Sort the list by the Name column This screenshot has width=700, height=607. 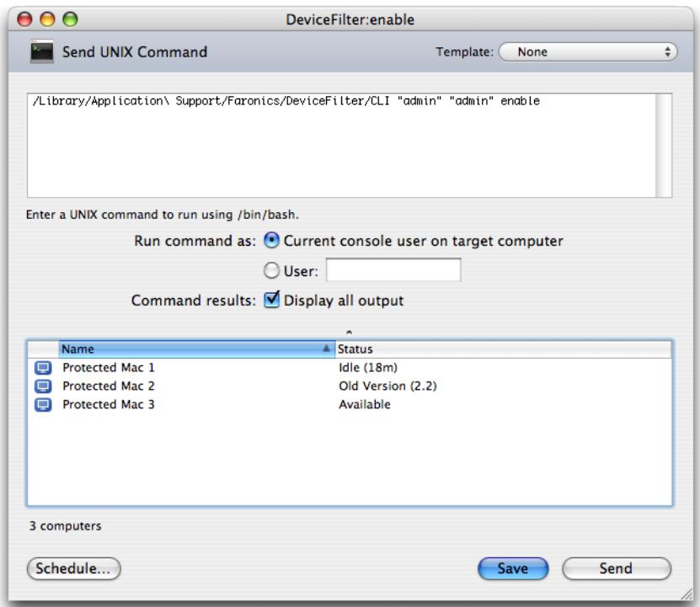pyautogui.click(x=196, y=349)
